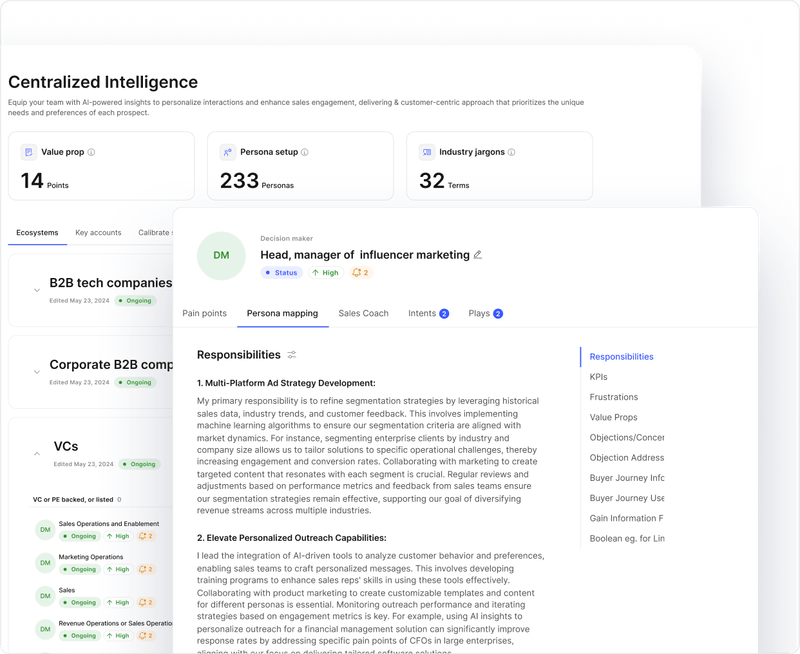Open the Persona setup info icon
The height and width of the screenshot is (654, 800).
(x=305, y=152)
